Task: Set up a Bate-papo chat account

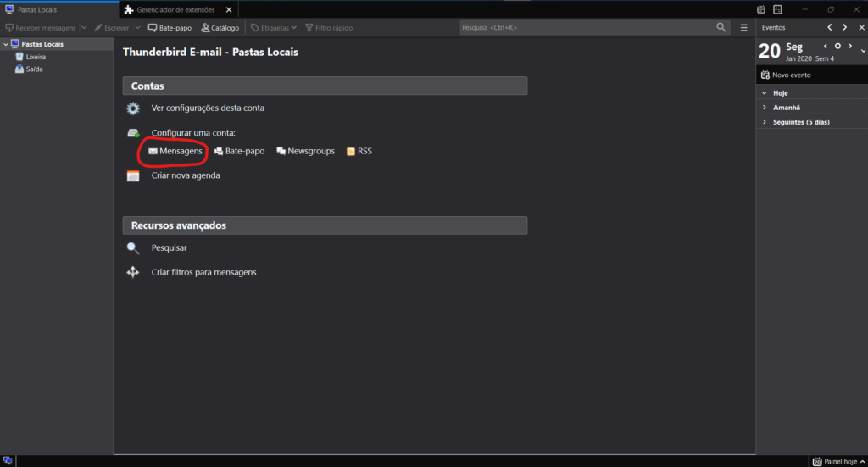Action: tap(239, 151)
